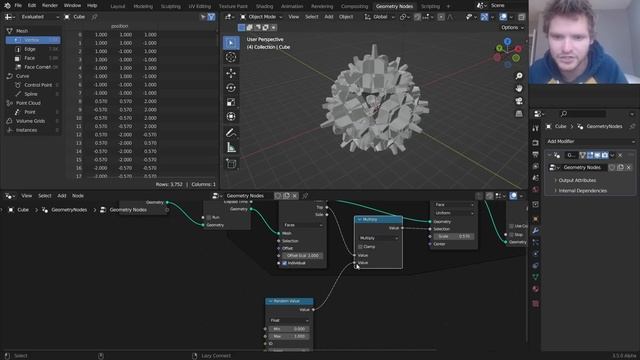Click the Add Modifier button
This screenshot has height=360, width=640.
point(590,141)
